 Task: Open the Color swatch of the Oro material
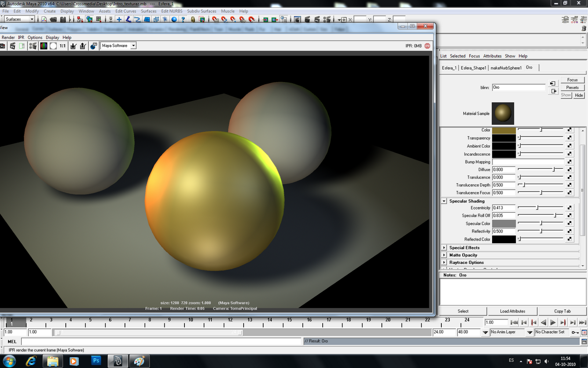point(503,130)
